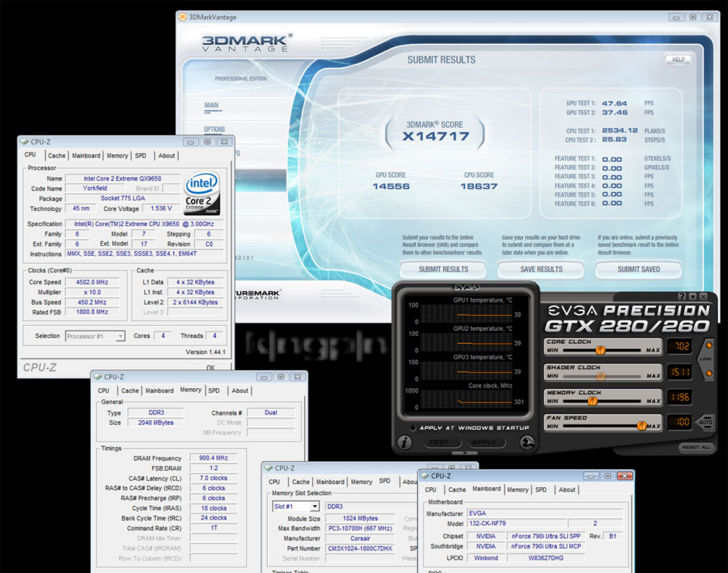Select MAIN in 3DMark Vantage sidebar
Image resolution: width=728 pixels, height=573 pixels.
212,105
